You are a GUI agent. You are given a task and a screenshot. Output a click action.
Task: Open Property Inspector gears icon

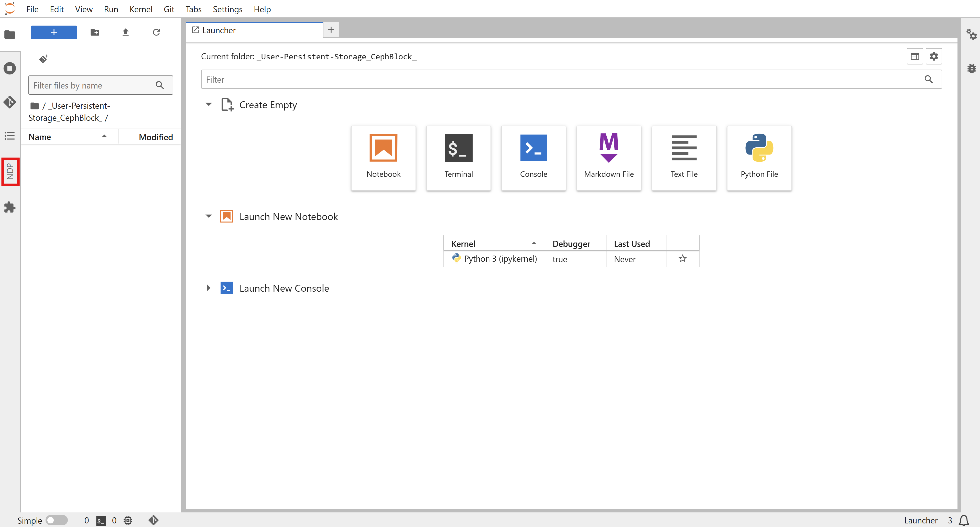click(x=971, y=35)
